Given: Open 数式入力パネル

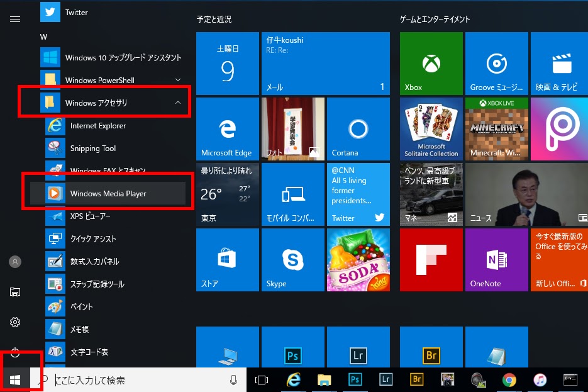Looking at the screenshot, I should [x=115, y=262].
